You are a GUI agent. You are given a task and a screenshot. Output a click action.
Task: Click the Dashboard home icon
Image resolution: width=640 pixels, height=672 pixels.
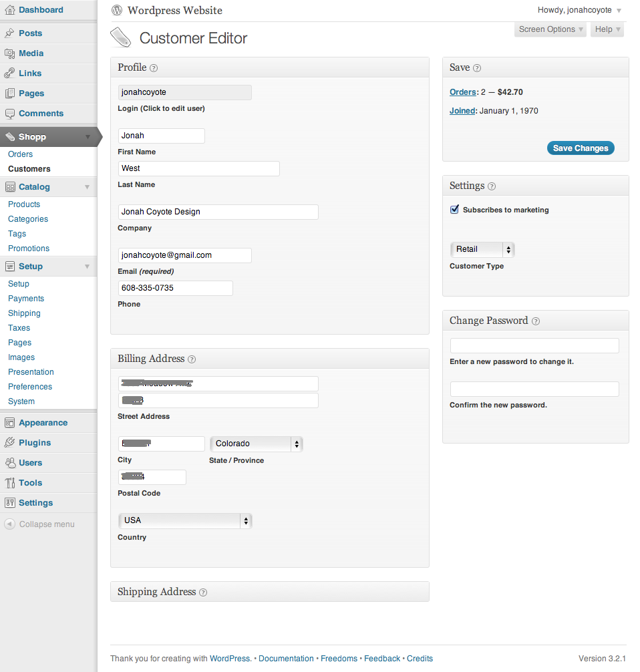(9, 10)
